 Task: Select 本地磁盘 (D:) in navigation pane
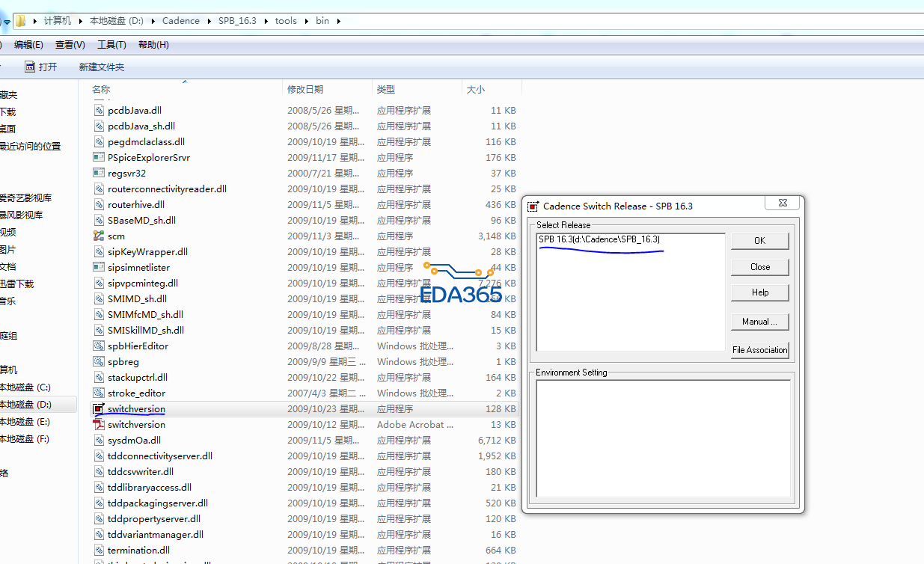click(25, 405)
